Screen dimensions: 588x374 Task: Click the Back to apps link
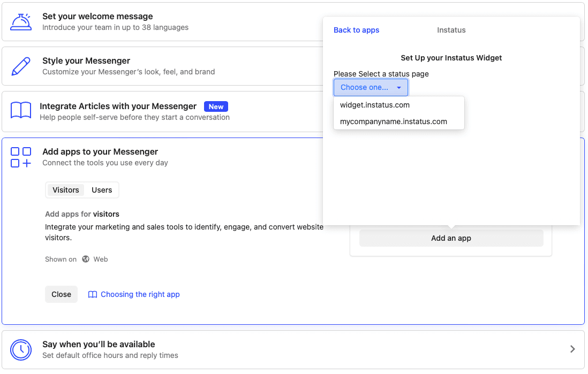coord(356,30)
